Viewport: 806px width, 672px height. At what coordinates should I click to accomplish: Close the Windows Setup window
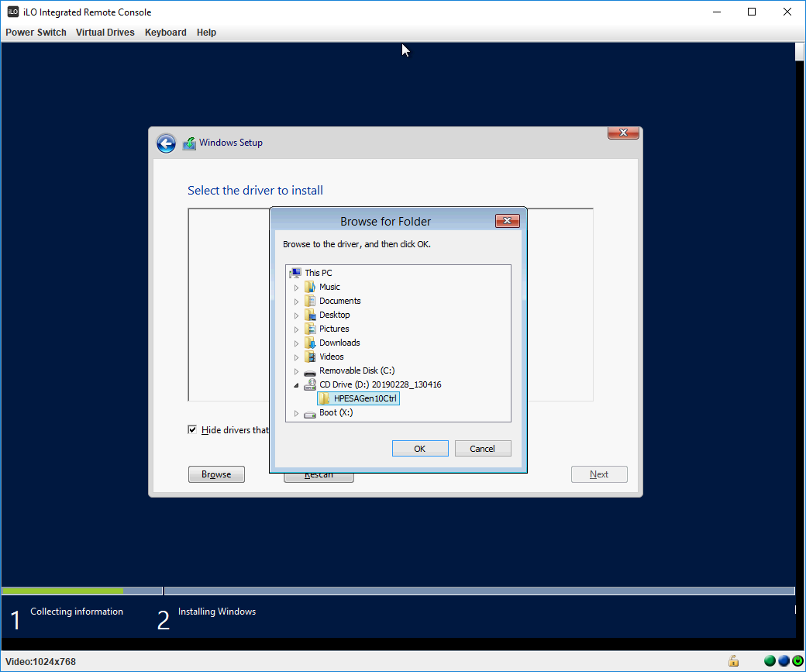point(623,133)
